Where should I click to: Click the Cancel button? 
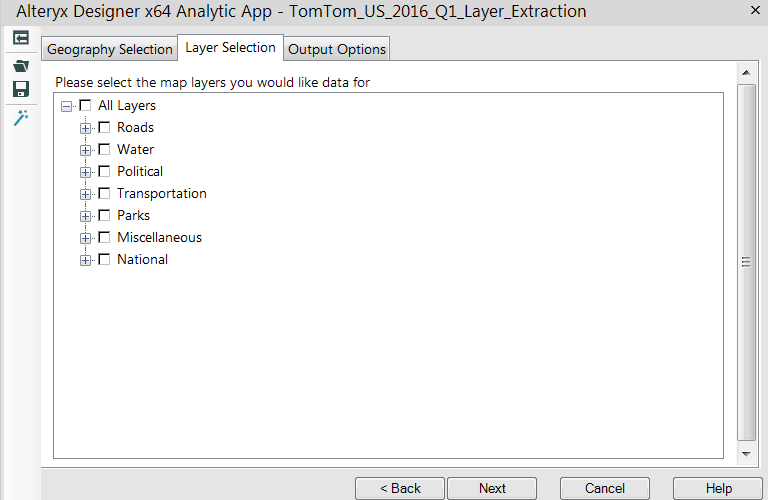pyautogui.click(x=605, y=488)
